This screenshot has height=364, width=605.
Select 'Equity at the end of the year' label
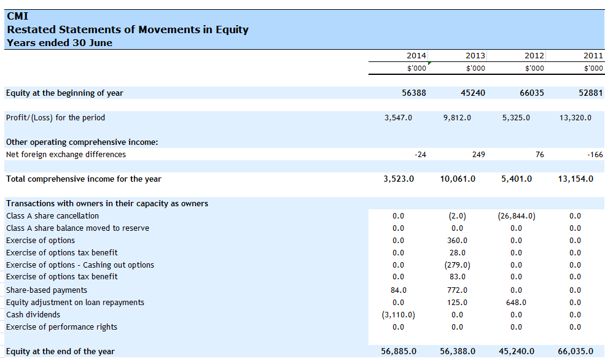pyautogui.click(x=60, y=351)
